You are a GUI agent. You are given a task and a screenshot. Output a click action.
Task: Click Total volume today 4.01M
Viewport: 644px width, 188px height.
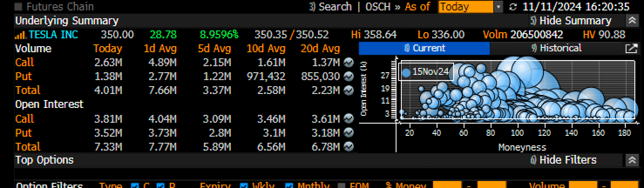pos(108,90)
